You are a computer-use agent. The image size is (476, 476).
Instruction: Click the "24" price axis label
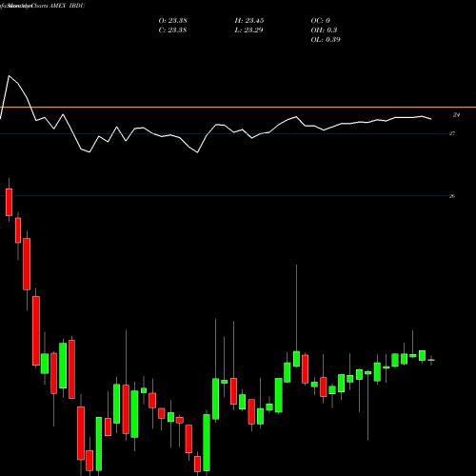(456, 115)
